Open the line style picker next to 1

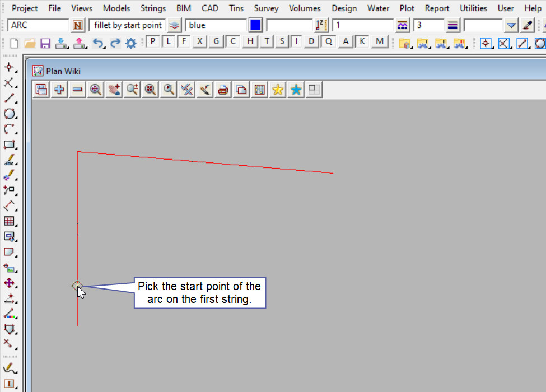(x=402, y=25)
